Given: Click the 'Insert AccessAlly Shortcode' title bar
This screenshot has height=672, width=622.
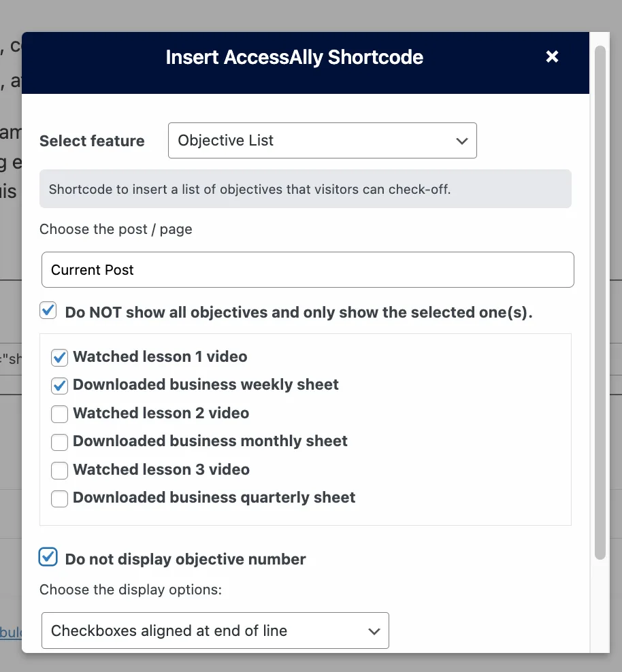Looking at the screenshot, I should click(294, 57).
